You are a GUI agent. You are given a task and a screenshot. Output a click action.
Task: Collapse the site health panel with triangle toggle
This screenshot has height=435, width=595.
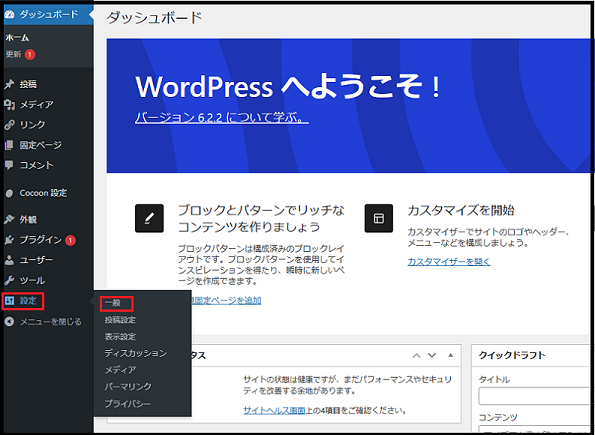(450, 355)
